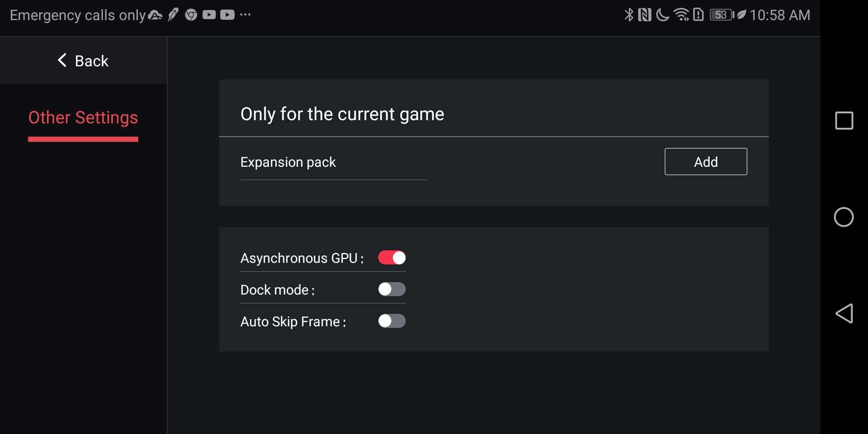The width and height of the screenshot is (868, 434).
Task: Select the Bluetooth status icon
Action: click(x=629, y=15)
